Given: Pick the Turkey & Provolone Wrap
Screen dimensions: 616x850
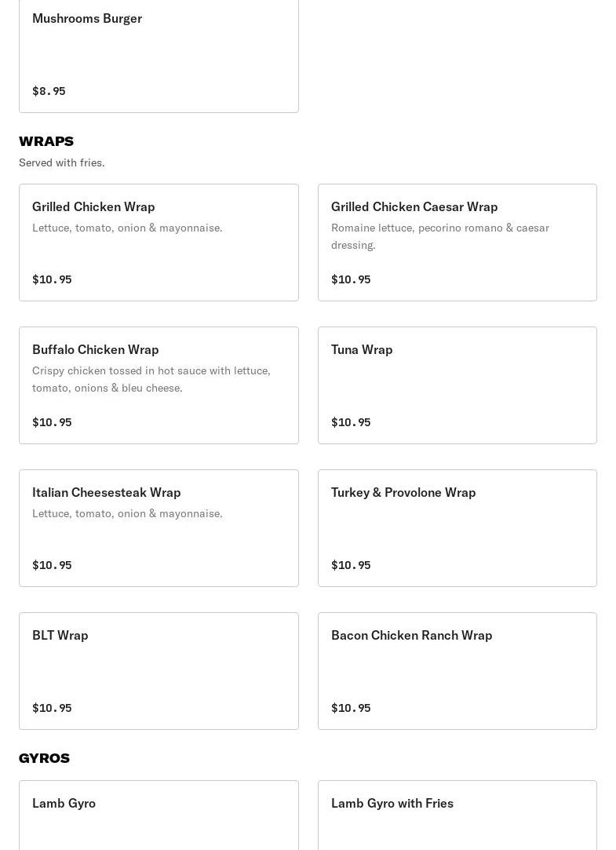Looking at the screenshot, I should pyautogui.click(x=457, y=527).
